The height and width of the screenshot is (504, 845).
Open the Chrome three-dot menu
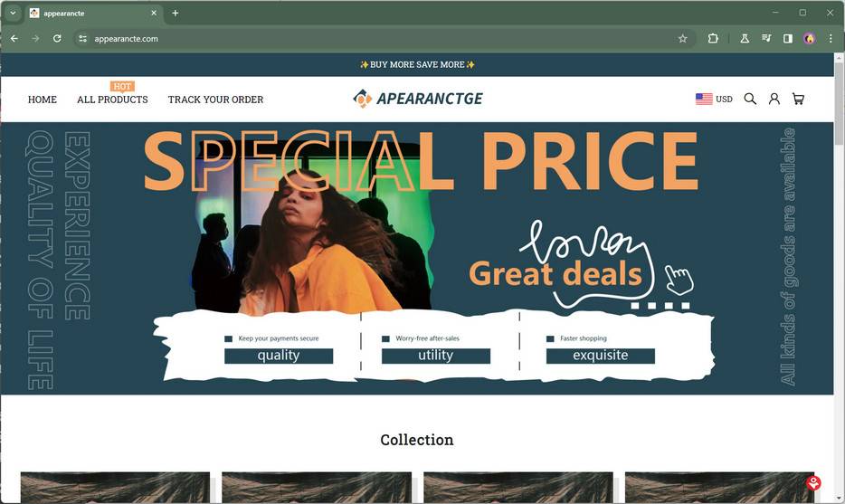pos(831,39)
